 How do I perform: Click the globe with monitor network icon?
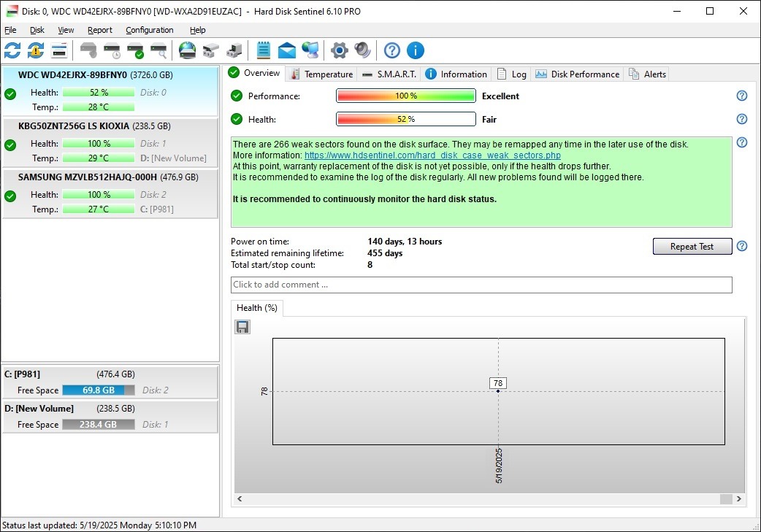pyautogui.click(x=310, y=50)
